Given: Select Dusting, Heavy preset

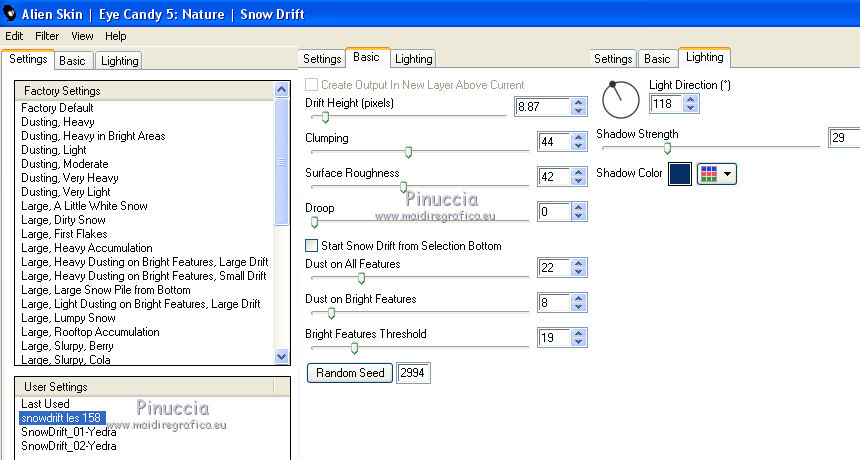Looking at the screenshot, I should click(x=58, y=122).
